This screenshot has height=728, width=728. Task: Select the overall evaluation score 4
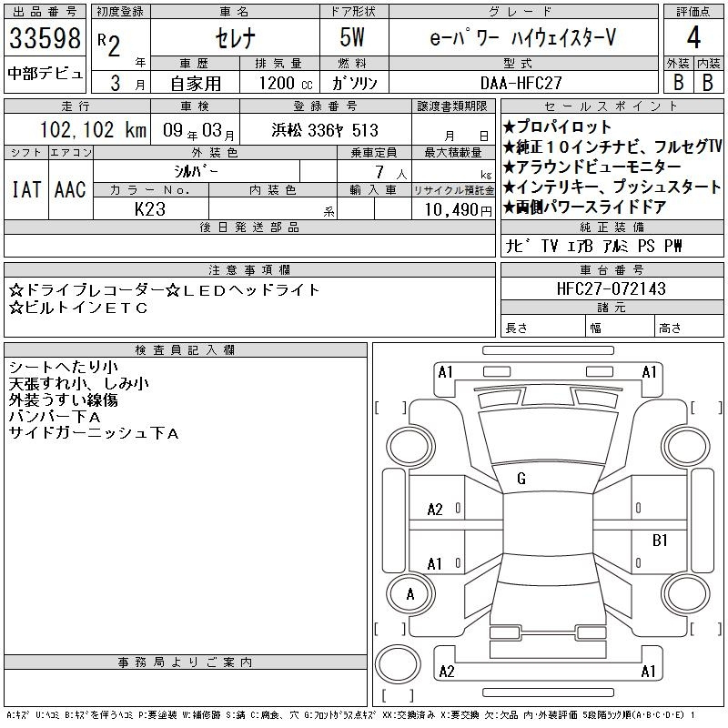(x=693, y=38)
